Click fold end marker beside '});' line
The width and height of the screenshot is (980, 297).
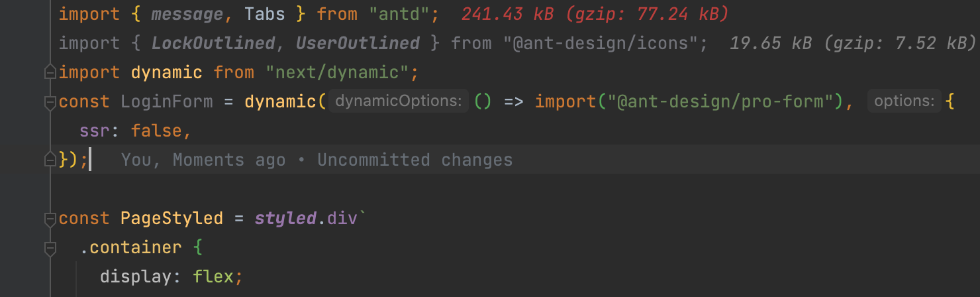click(x=50, y=160)
